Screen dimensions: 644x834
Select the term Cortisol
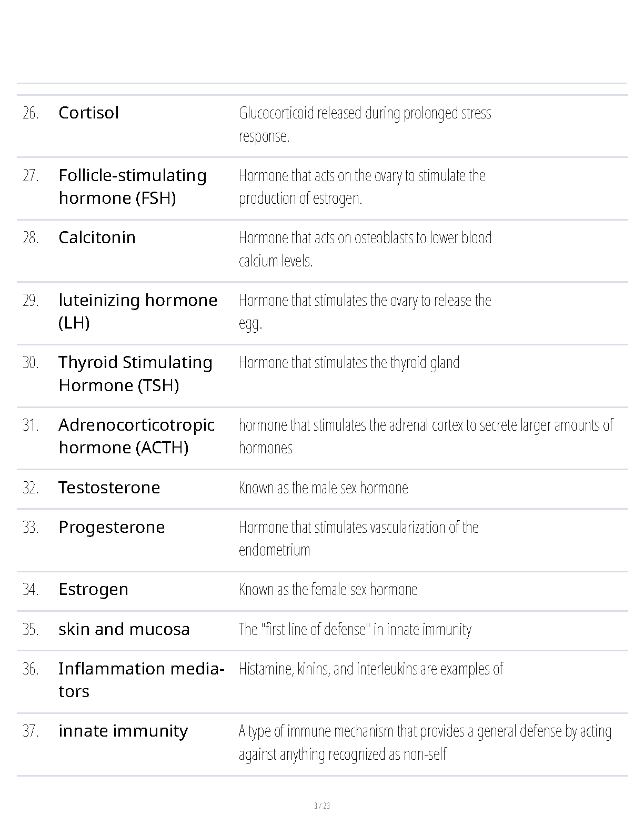tap(88, 113)
